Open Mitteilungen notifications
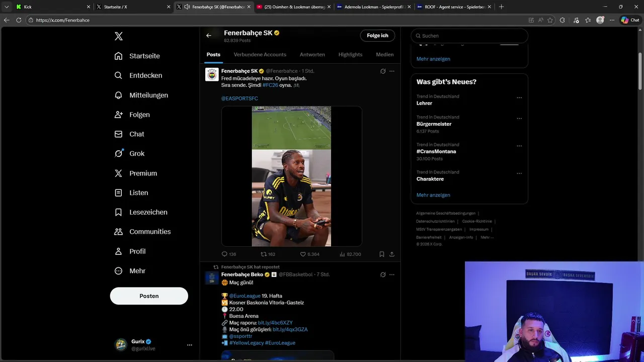The width and height of the screenshot is (644, 362). click(141, 95)
